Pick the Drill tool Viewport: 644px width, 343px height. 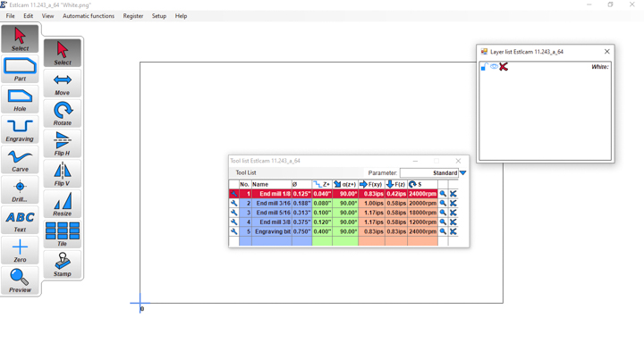20,190
